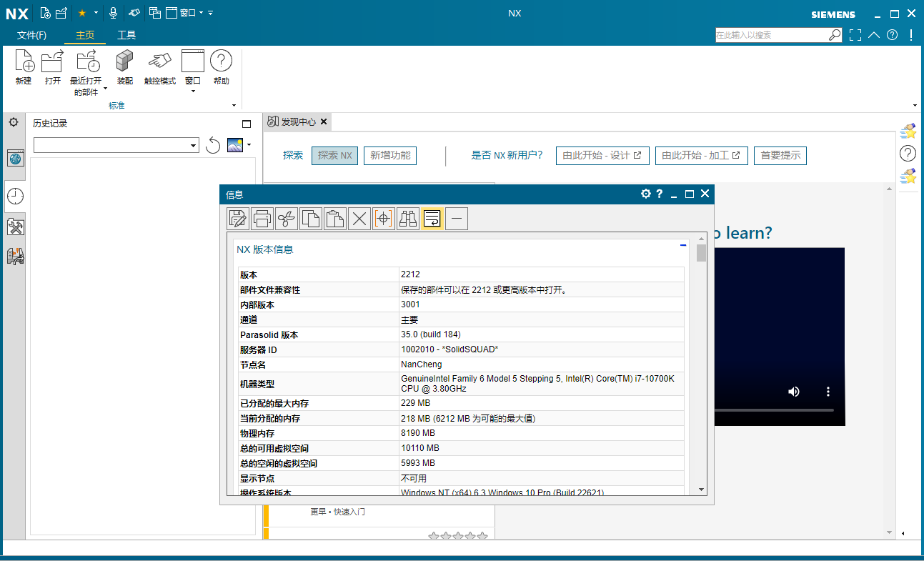
Task: Expand the 最近打开的部件 dropdown arrow
Action: (106, 89)
